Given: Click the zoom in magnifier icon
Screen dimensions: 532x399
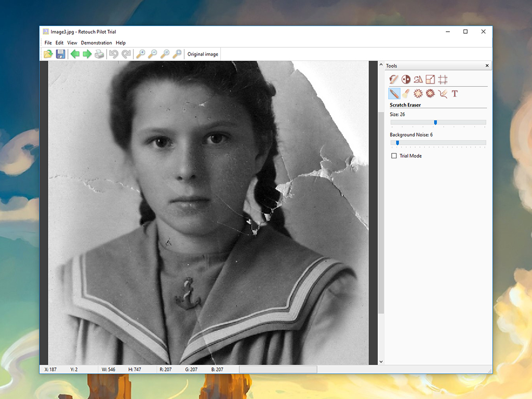Looking at the screenshot, I should [140, 54].
